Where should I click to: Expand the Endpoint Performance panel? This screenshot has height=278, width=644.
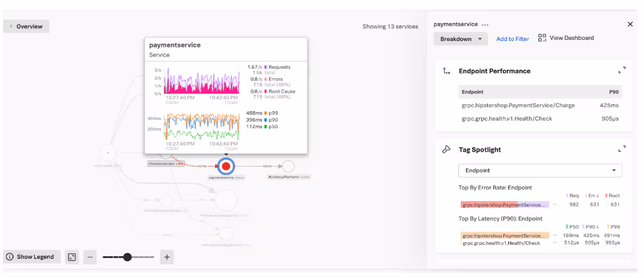pos(622,71)
